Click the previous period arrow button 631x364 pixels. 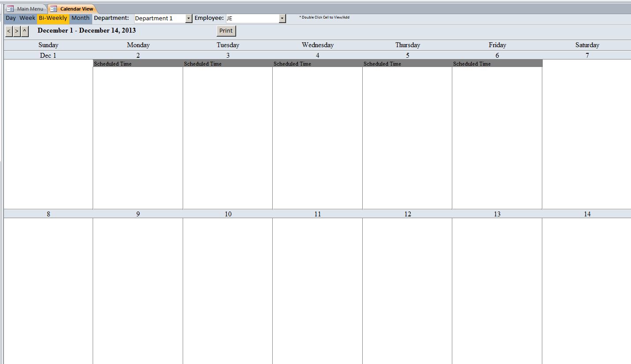(x=8, y=31)
